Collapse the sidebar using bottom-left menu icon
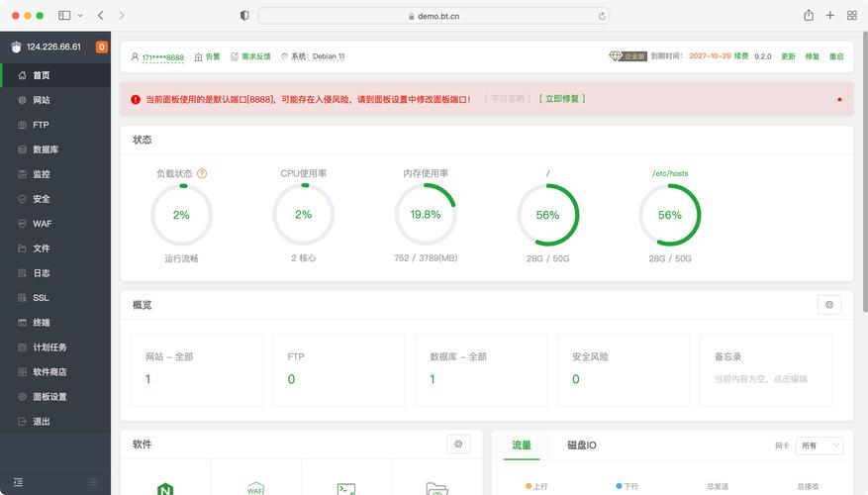This screenshot has height=495, width=868. coord(18,482)
